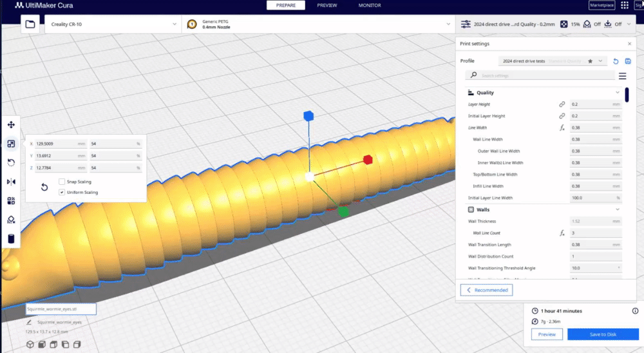Collapse the Quality section
The image size is (644, 353).
618,93
